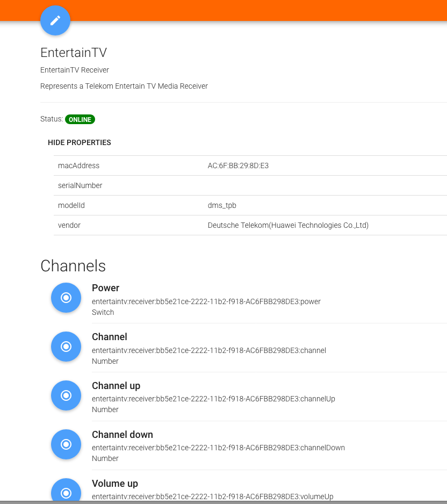The height and width of the screenshot is (504, 447).
Task: Toggle link circle for Channel up
Action: point(66,395)
